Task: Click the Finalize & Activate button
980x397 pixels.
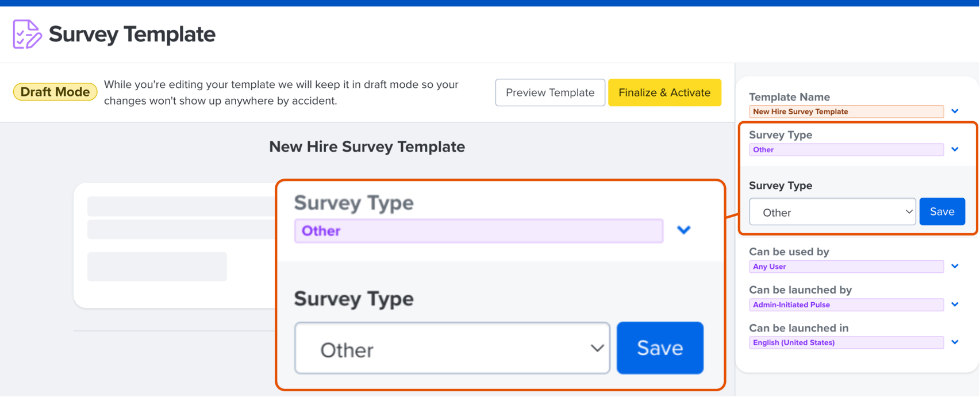Action: pyautogui.click(x=664, y=92)
